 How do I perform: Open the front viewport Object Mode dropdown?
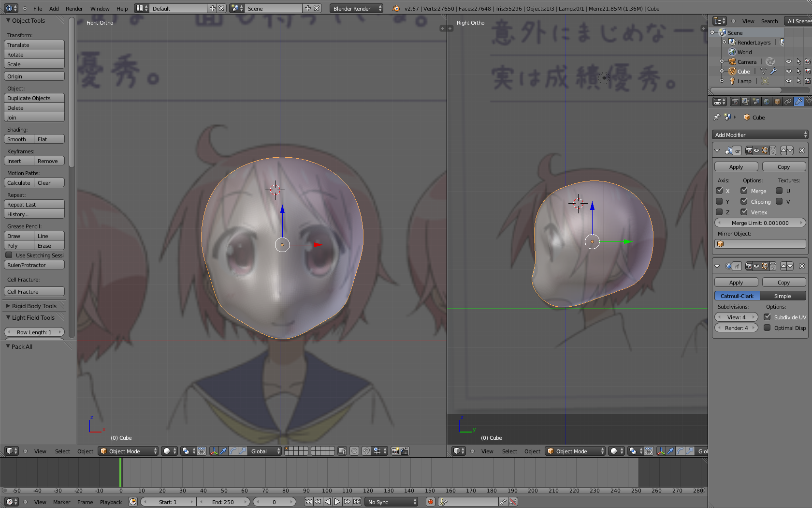128,451
